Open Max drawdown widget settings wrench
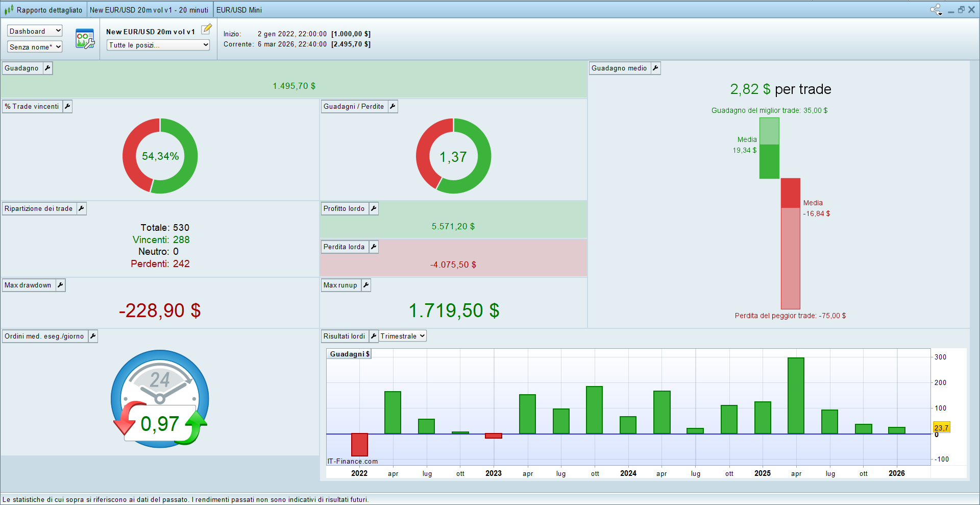 point(60,285)
